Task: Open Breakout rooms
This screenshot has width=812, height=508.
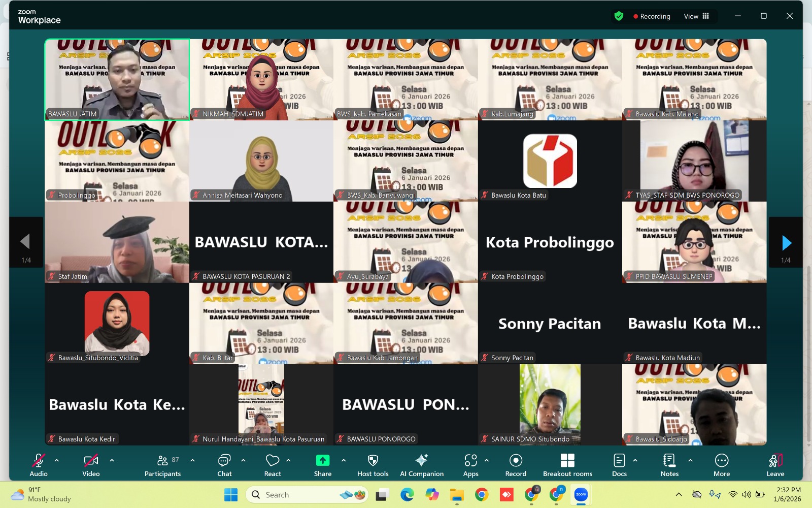Action: coord(567,463)
